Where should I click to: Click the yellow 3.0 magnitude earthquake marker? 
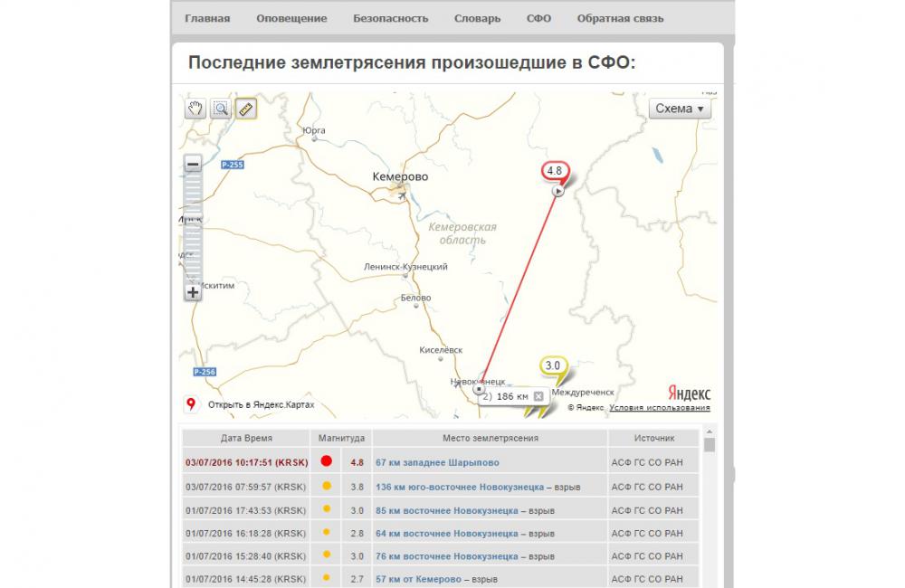[x=553, y=366]
